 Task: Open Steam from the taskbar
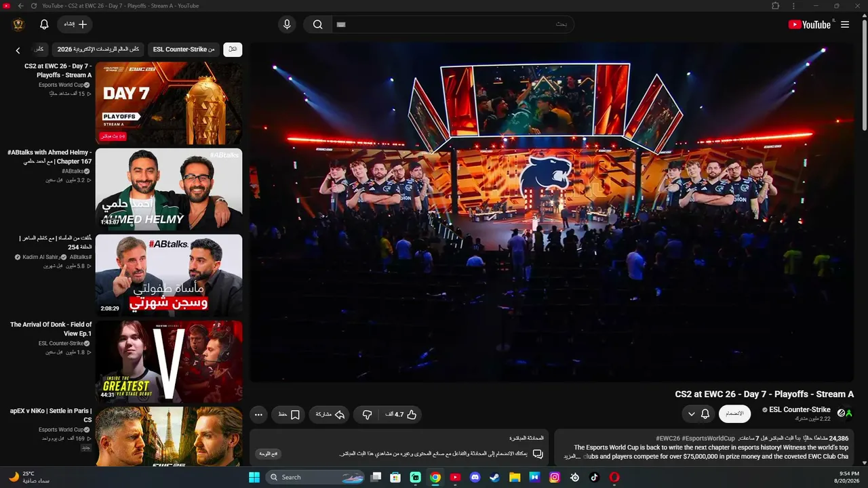pyautogui.click(x=494, y=477)
